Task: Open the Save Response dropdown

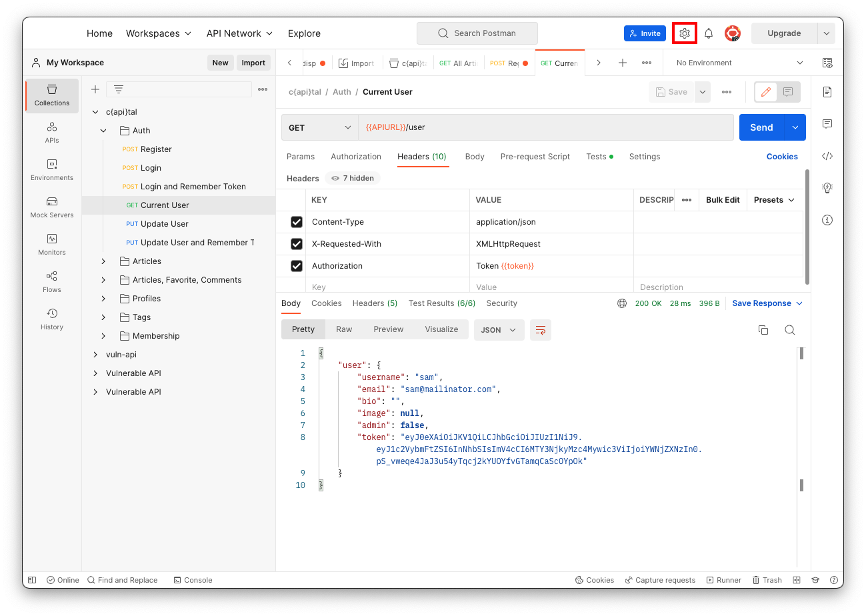Action: point(767,303)
